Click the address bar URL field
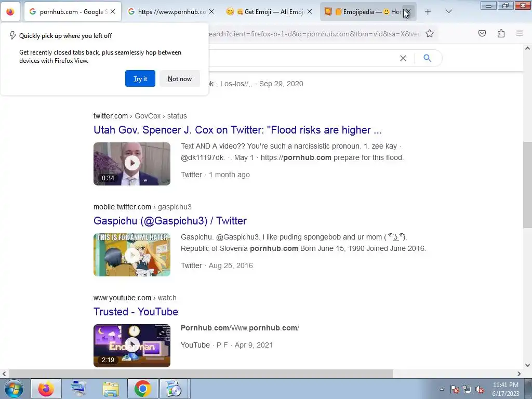The height and width of the screenshot is (399, 532). [314, 34]
